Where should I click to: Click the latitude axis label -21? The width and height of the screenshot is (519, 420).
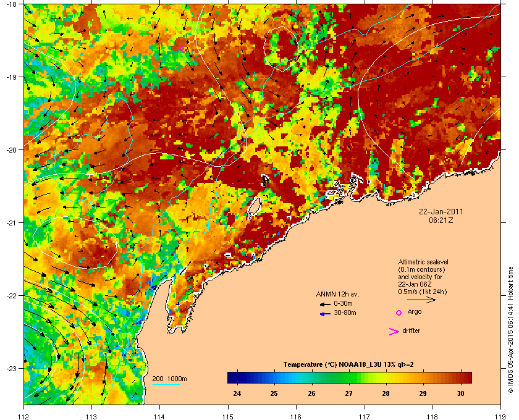click(12, 223)
